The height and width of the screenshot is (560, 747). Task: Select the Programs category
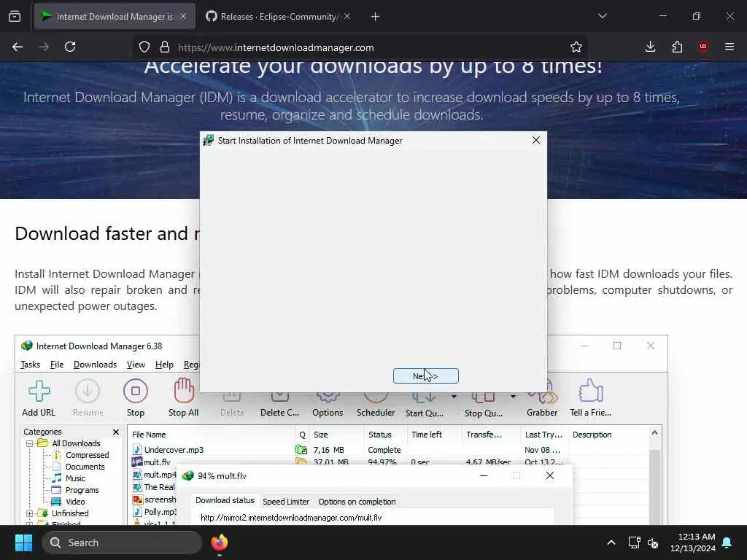pyautogui.click(x=82, y=490)
